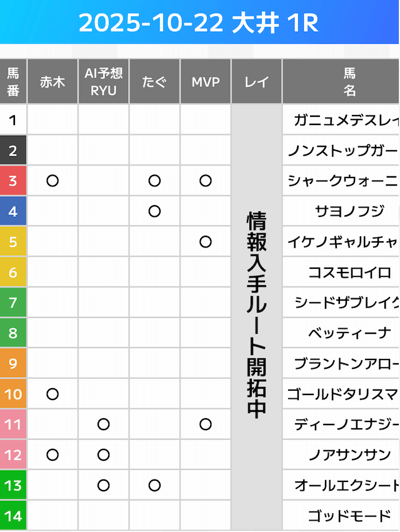Viewport: 400px width, 532px height.
Task: Click the MVP circle mark for horse 5
Action: pyautogui.click(x=205, y=242)
